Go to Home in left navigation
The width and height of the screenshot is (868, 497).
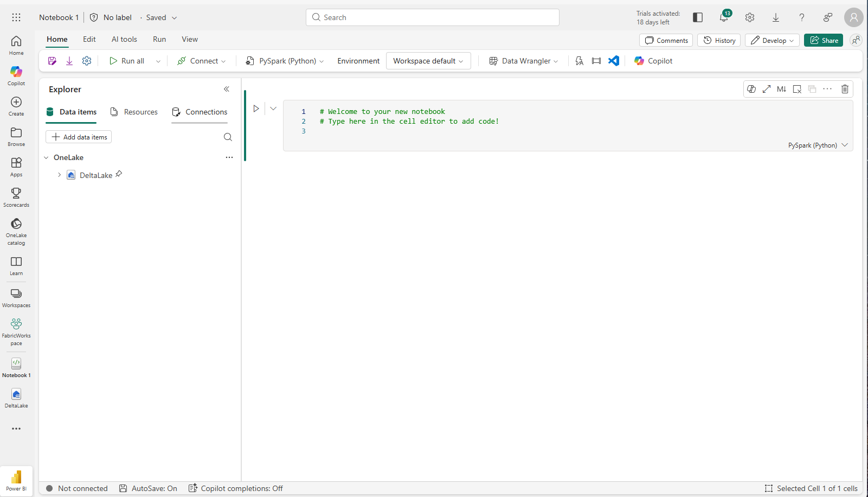16,46
